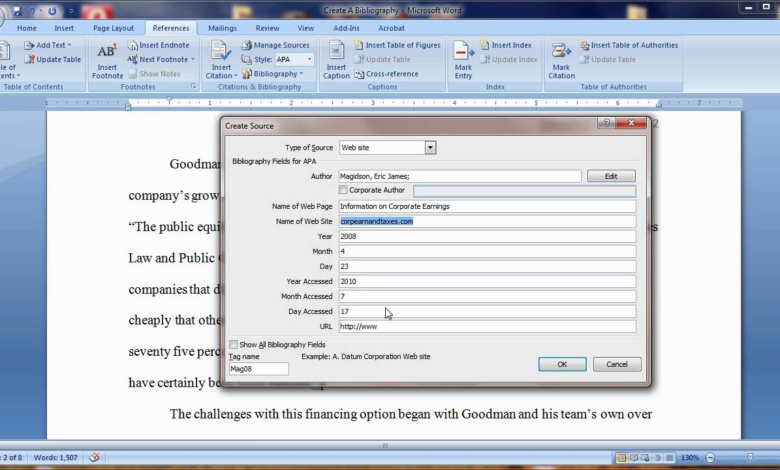Open the Insert ribbon tab
Image resolution: width=780 pixels, height=470 pixels.
point(64,28)
